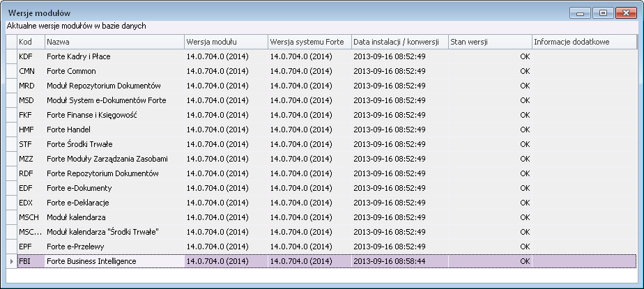The image size is (644, 289).
Task: Select the Forte e-Przelewy name cell
Action: 114,247
